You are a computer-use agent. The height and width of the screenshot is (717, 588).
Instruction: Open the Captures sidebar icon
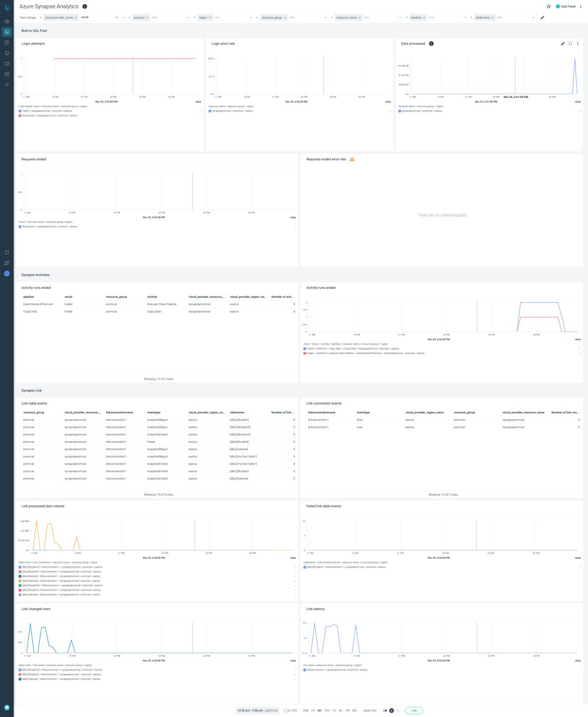[7, 74]
